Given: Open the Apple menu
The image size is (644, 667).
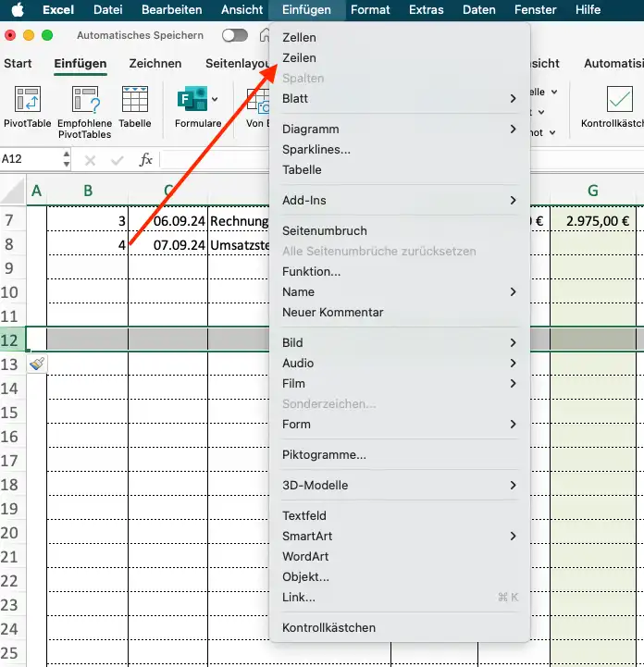Looking at the screenshot, I should pyautogui.click(x=18, y=9).
